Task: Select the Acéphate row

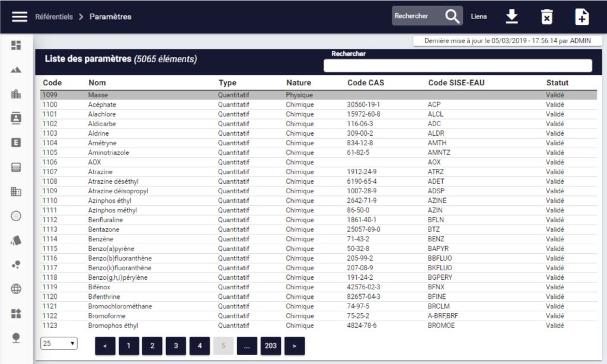Action: coord(318,104)
